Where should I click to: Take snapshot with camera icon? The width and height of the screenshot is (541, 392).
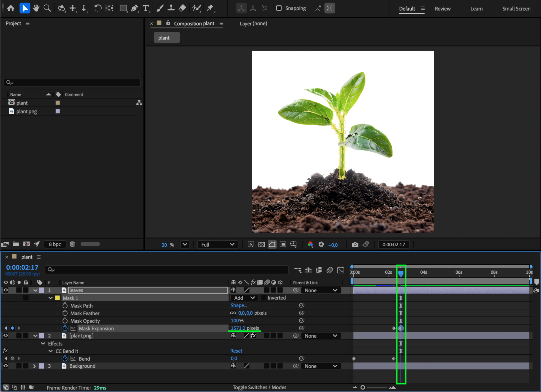(x=355, y=244)
